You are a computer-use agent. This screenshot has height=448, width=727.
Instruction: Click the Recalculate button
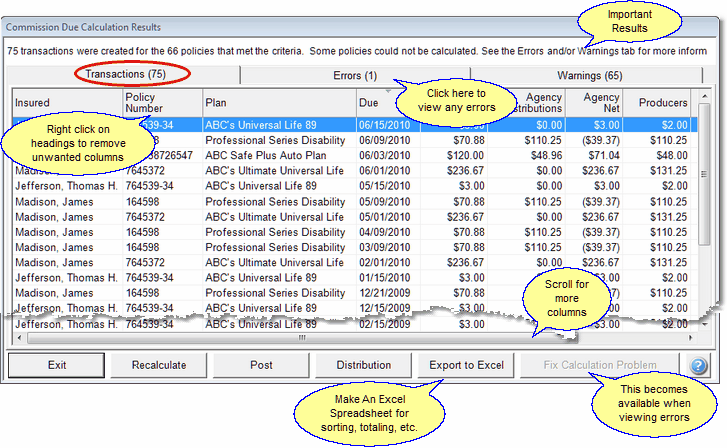click(x=159, y=365)
